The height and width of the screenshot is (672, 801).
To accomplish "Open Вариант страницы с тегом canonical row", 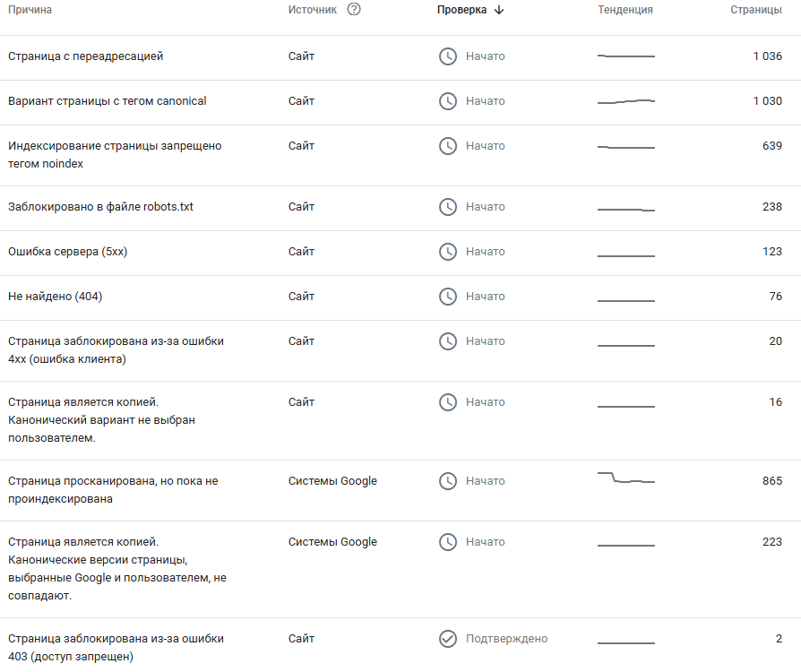I will (107, 101).
